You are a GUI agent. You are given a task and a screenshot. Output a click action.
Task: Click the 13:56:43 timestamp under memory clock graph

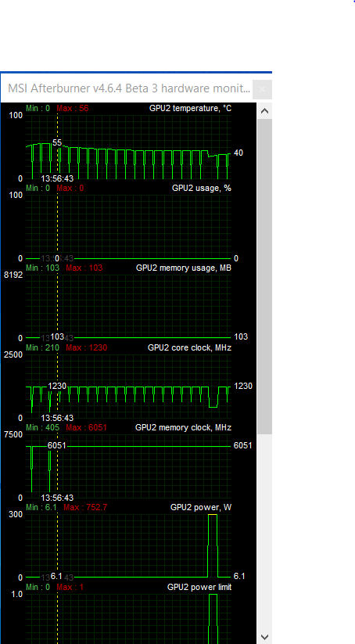click(57, 498)
